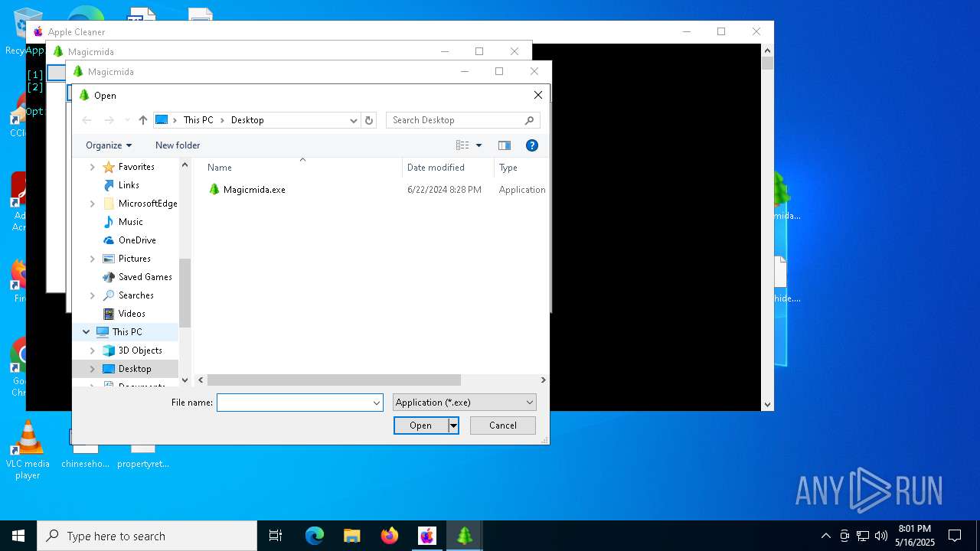The width and height of the screenshot is (980, 551).
Task: Click the Open button
Action: coord(421,425)
